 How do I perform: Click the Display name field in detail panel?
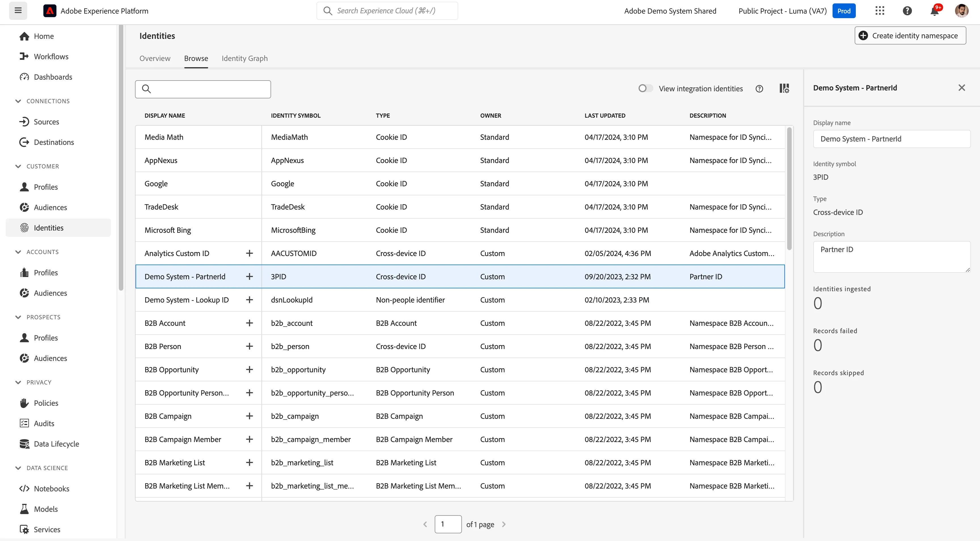(x=891, y=139)
